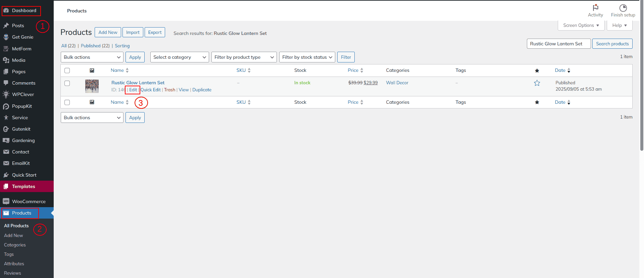Click the page vertical scrollbar
The width and height of the screenshot is (644, 278).
pyautogui.click(x=642, y=76)
